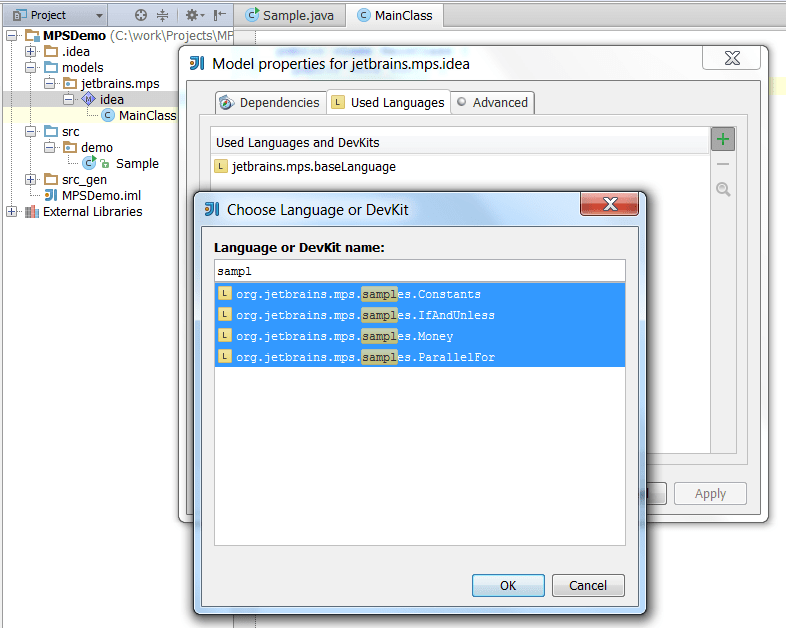Image resolution: width=786 pixels, height=628 pixels.
Task: Click the minus Remove language icon
Action: click(x=722, y=164)
